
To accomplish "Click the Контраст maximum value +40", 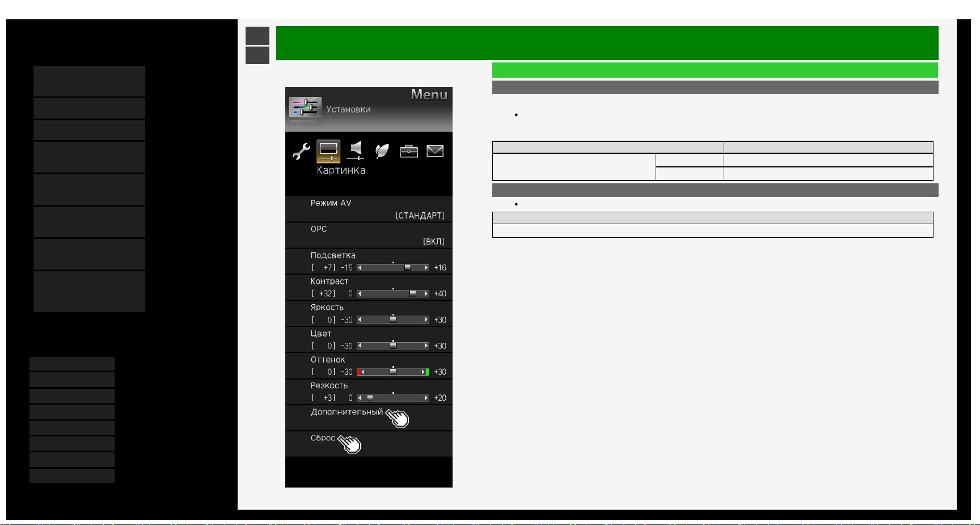I will tap(440, 294).
